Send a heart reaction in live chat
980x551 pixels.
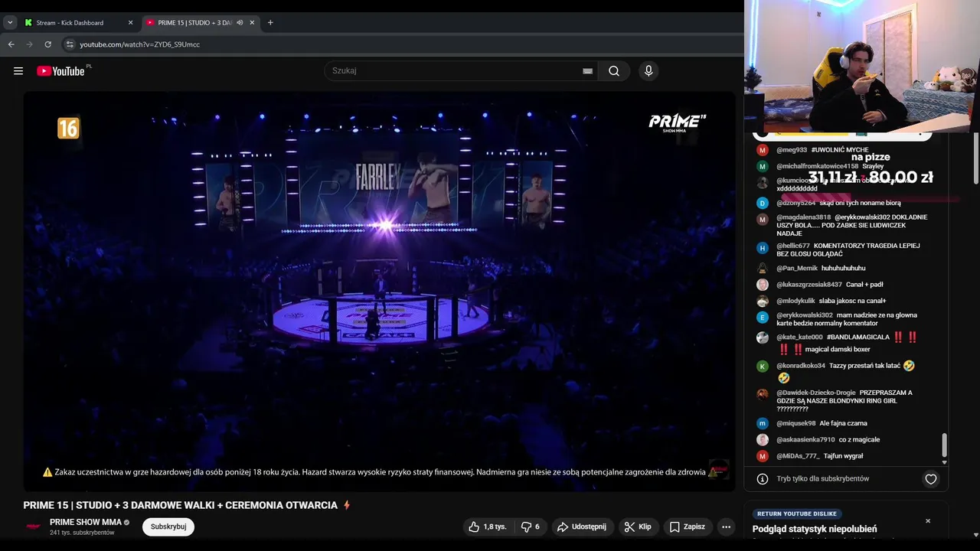pos(931,479)
